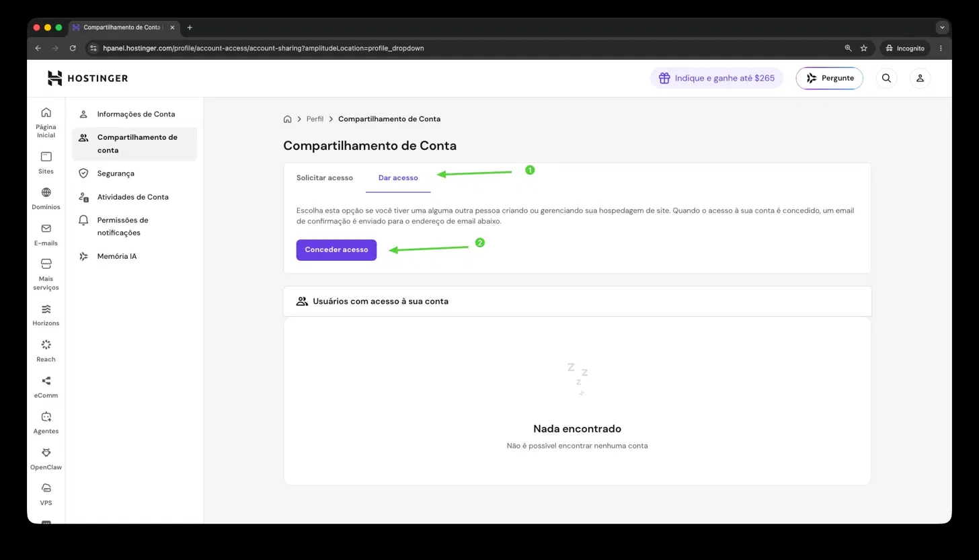Open Memória IA menu item
The width and height of the screenshot is (979, 560).
click(x=134, y=256)
